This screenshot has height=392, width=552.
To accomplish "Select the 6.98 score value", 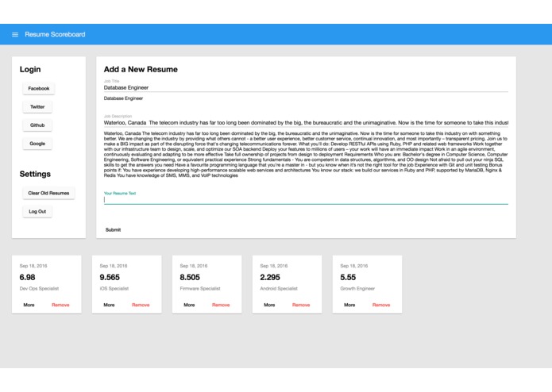I will [x=28, y=278].
